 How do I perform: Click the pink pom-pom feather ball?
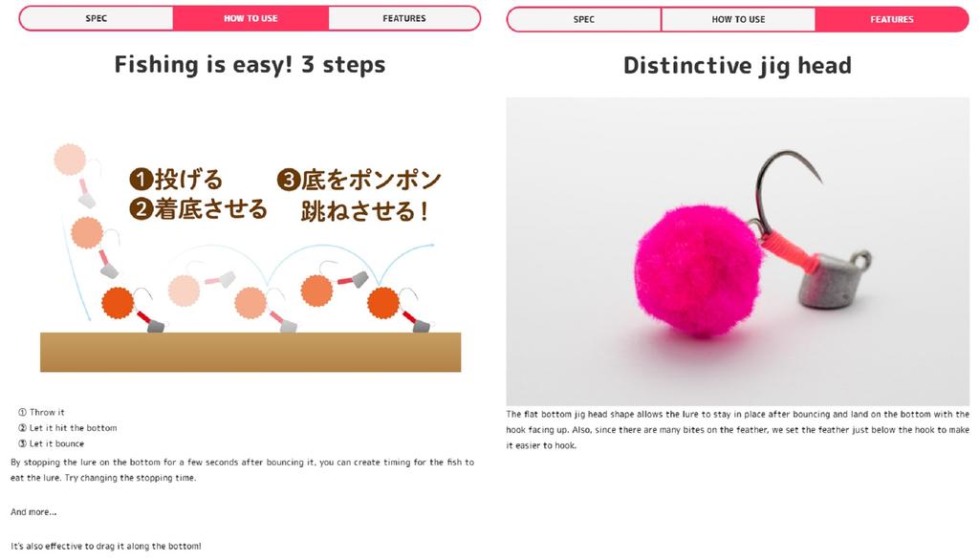(698, 271)
